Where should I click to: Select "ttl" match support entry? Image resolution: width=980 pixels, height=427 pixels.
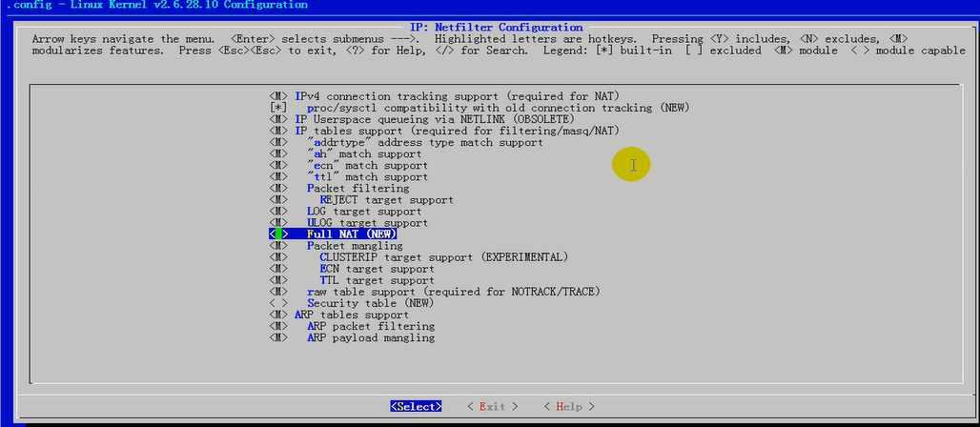[368, 177]
